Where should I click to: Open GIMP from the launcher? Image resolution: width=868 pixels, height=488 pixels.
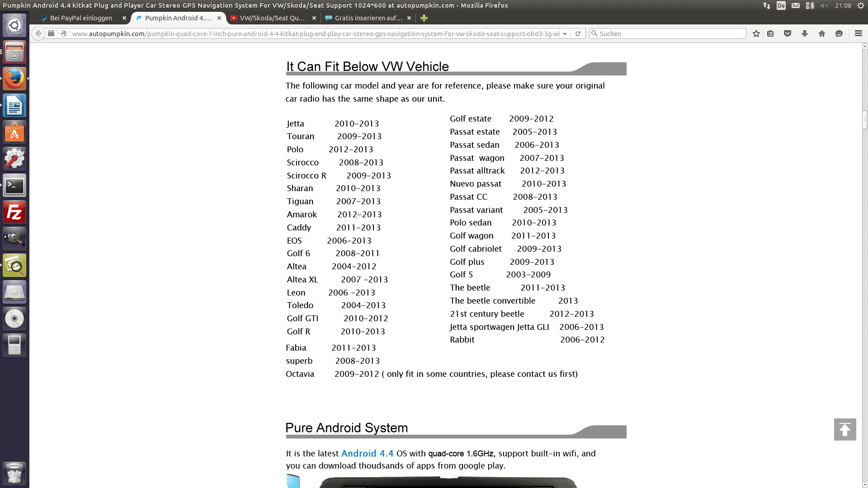tap(14, 239)
